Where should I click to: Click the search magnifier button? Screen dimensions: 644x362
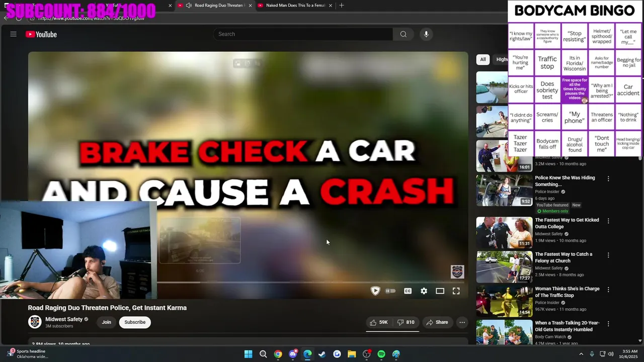tap(403, 34)
